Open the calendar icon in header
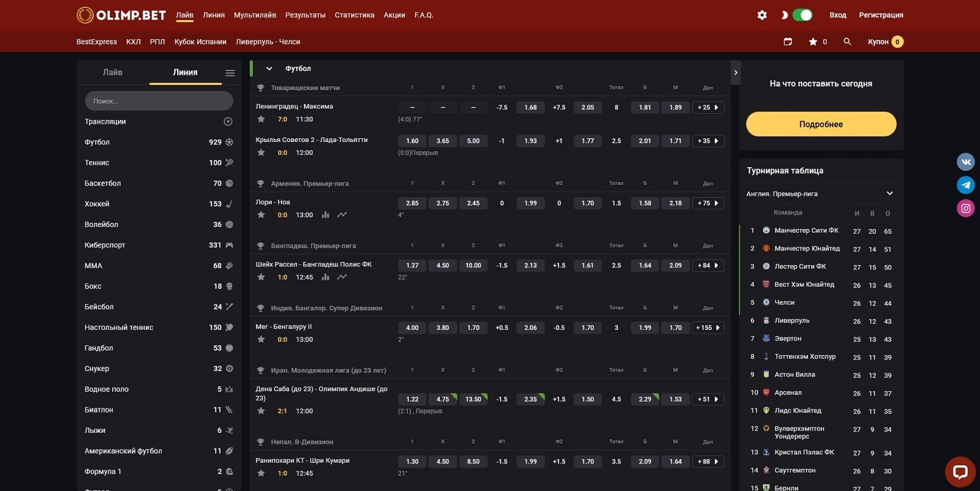This screenshot has height=491, width=980. click(788, 42)
